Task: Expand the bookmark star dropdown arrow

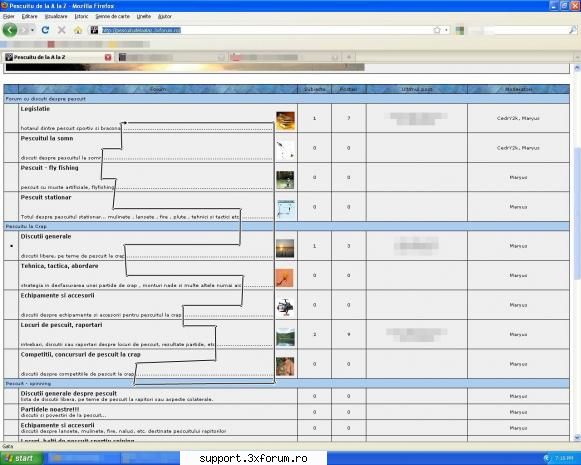Action: [446, 30]
